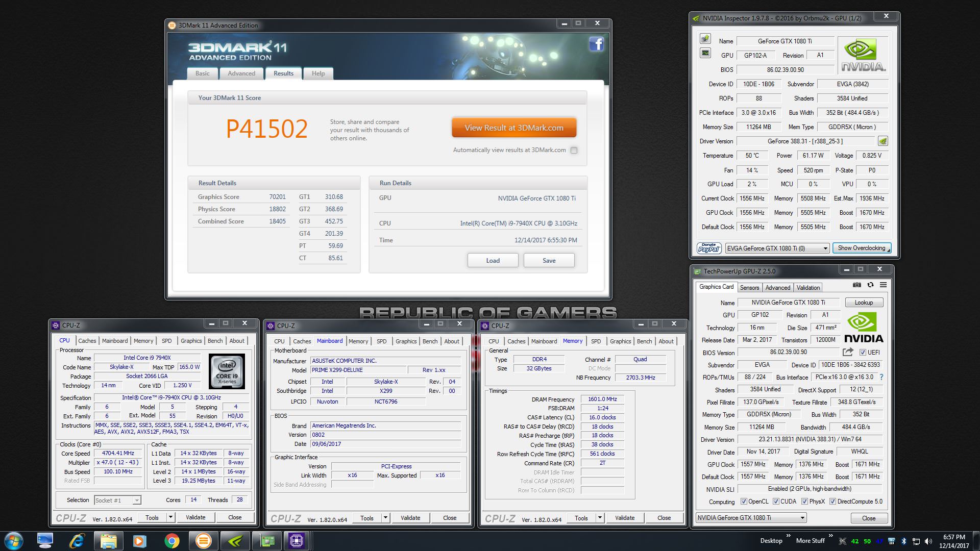Image resolution: width=980 pixels, height=551 pixels.
Task: Click the clock showing 6:57 PM
Action: (x=953, y=537)
